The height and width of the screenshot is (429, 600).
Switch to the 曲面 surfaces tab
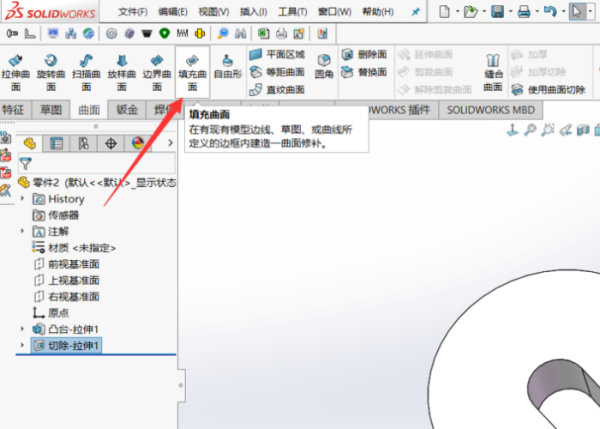[x=89, y=110]
